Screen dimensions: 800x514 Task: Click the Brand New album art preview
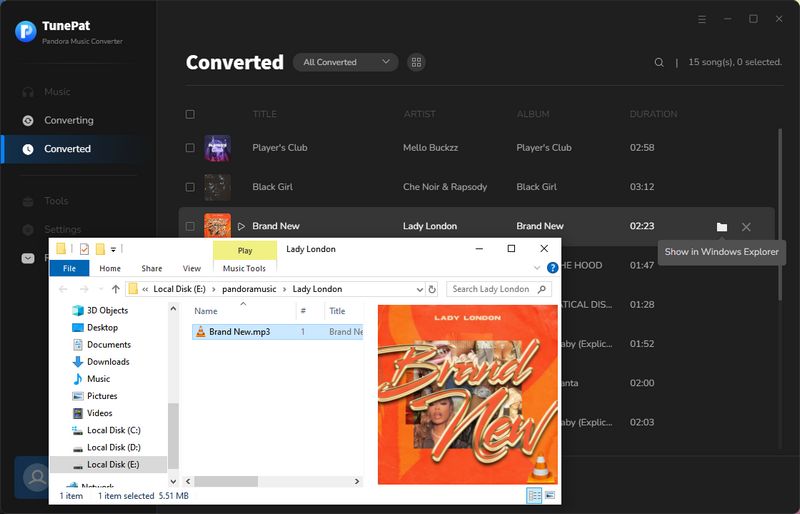467,395
